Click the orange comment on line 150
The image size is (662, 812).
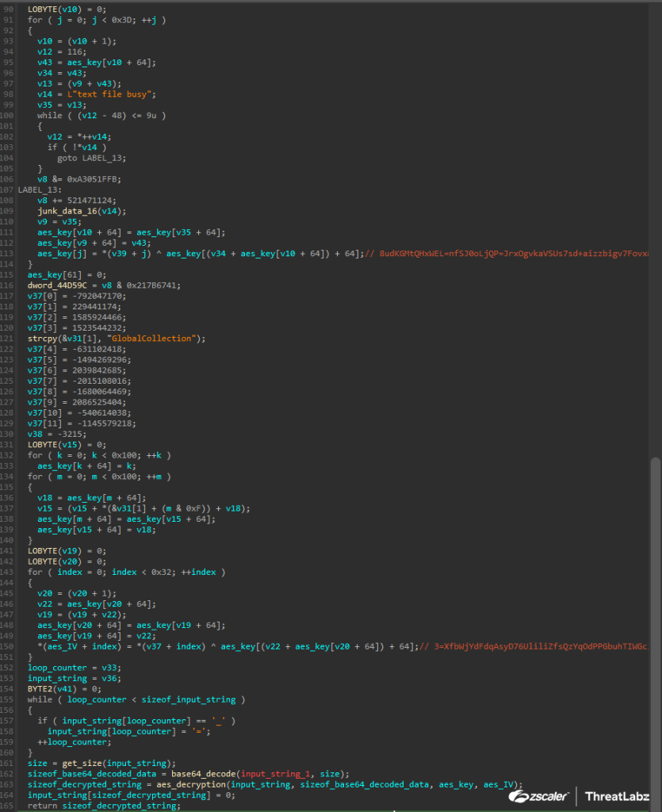[539, 646]
